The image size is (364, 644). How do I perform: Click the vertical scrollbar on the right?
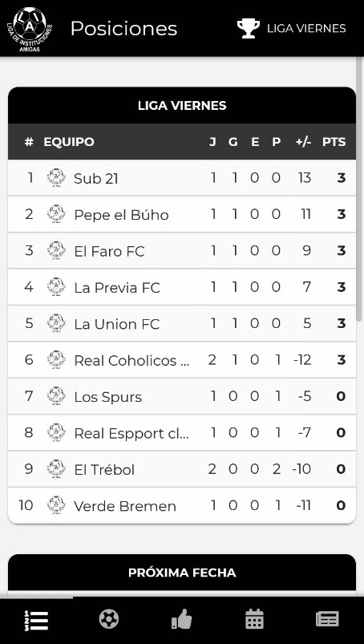359,189
